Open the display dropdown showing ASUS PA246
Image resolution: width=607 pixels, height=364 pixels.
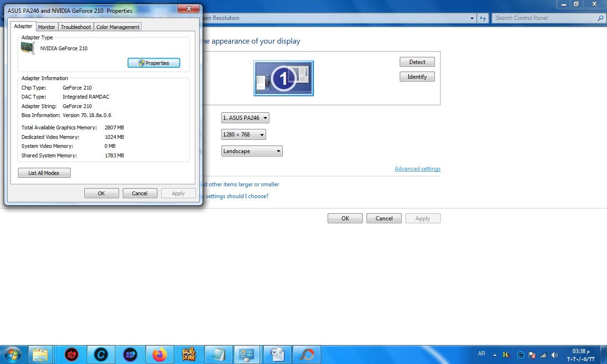tap(245, 118)
